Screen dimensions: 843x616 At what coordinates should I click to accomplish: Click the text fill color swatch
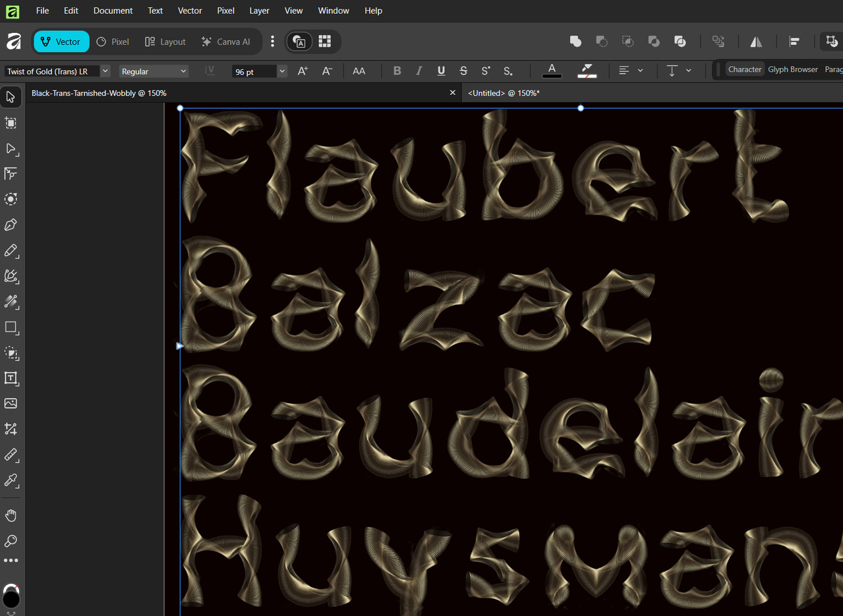click(552, 71)
